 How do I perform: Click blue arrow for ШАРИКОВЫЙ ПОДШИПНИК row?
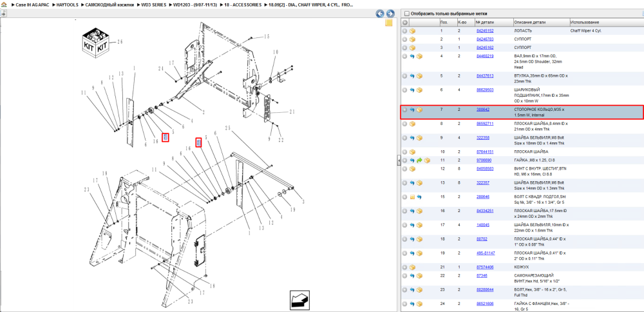(x=412, y=90)
